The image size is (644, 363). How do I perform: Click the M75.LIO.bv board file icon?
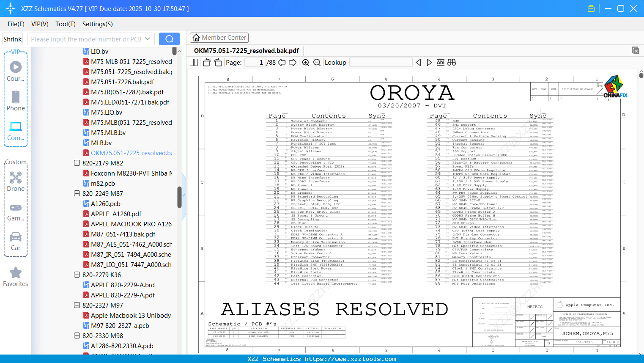coord(86,113)
